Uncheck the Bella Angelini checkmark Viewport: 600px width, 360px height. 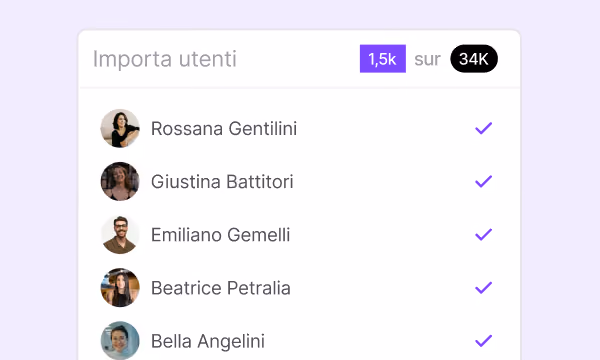coord(483,341)
